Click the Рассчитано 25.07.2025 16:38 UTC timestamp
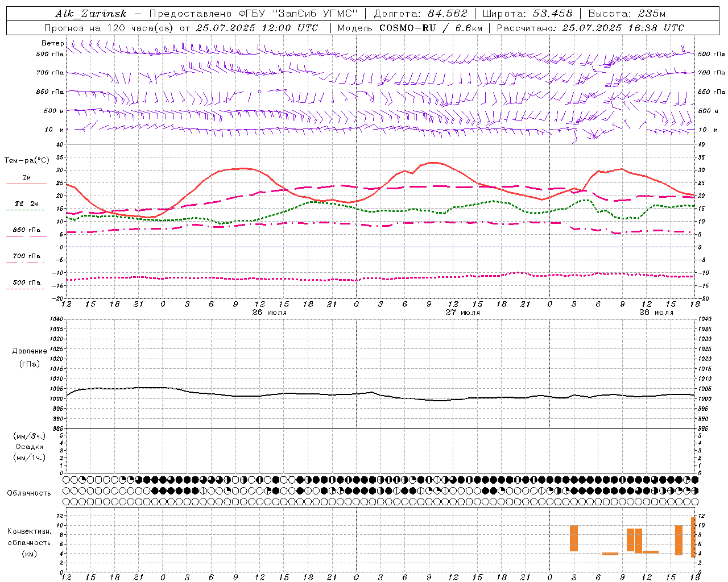 590,28
